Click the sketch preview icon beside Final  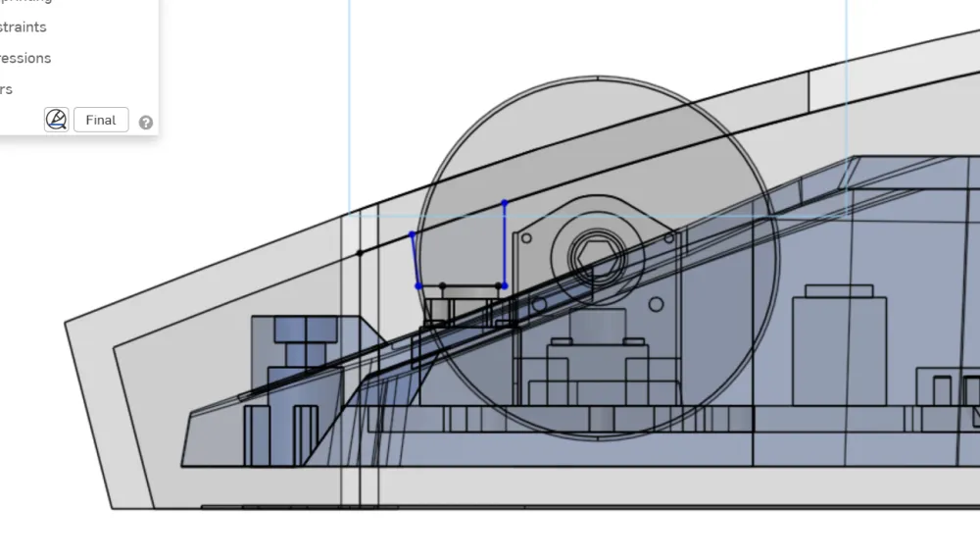coord(57,120)
